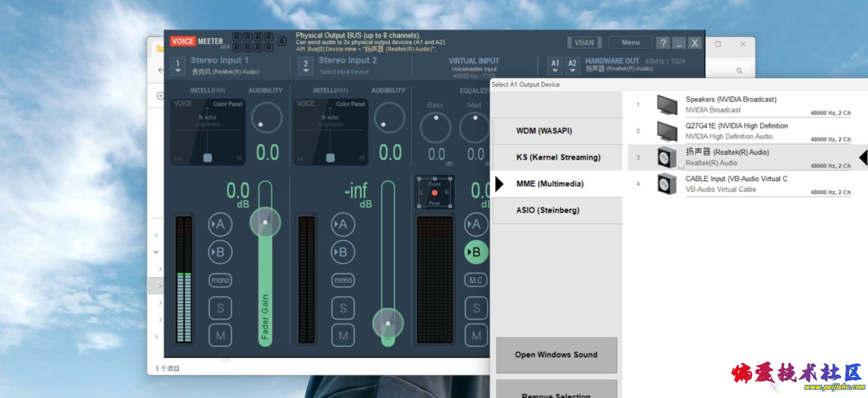Solo Stereo Input 2 with the S button
The width and height of the screenshot is (868, 398).
pyautogui.click(x=343, y=308)
